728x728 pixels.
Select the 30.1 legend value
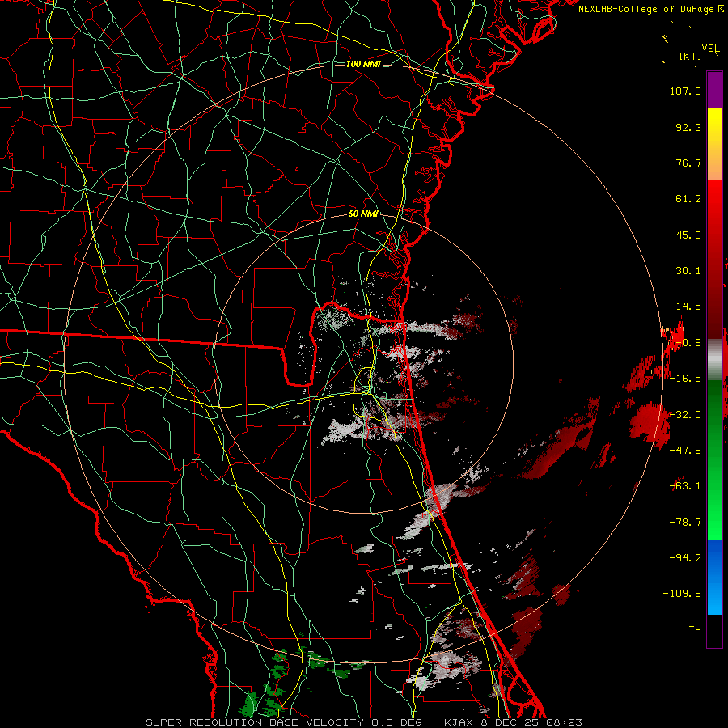coord(688,271)
